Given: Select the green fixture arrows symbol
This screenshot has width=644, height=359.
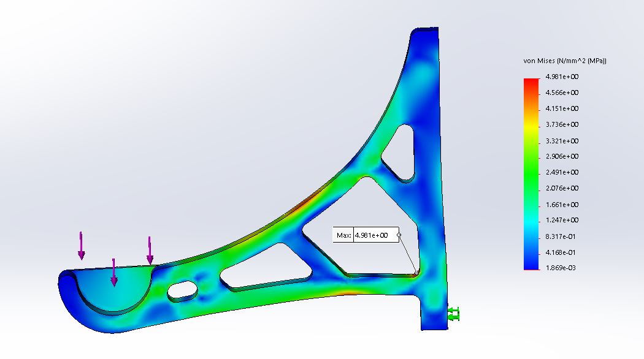Looking at the screenshot, I should tap(453, 314).
